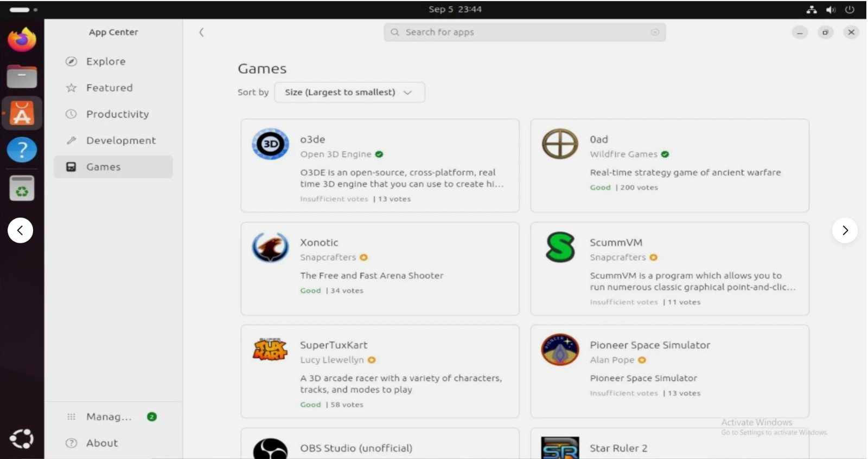Click the star badge on ScummVM's Snapcrafters
Screen dimensions: 868x459
tap(653, 257)
